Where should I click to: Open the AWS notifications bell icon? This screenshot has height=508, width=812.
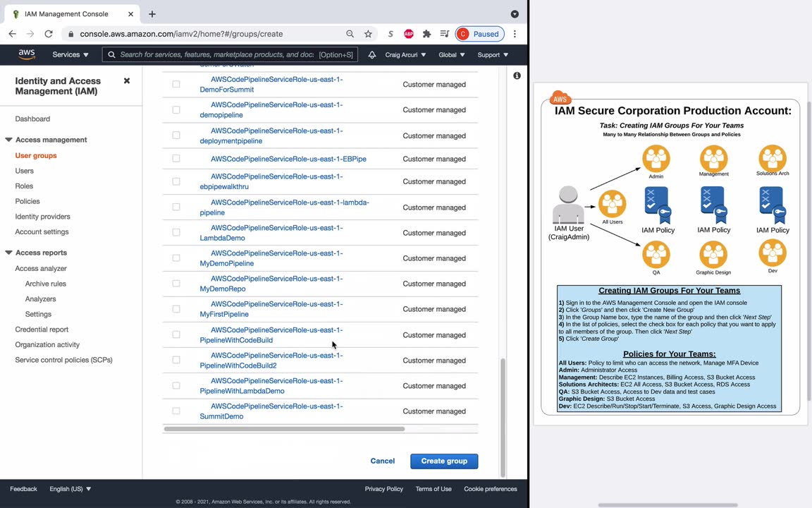click(x=372, y=54)
